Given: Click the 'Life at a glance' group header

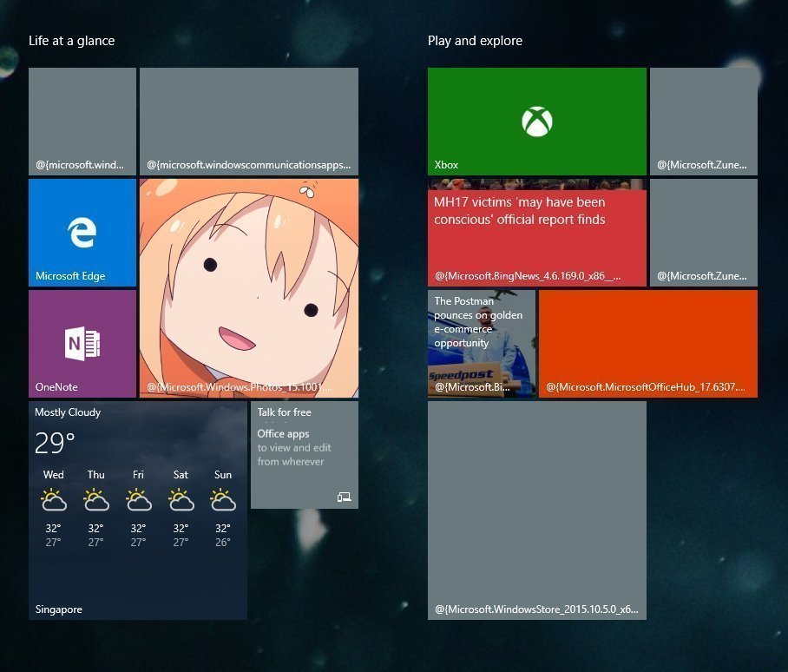Looking at the screenshot, I should [72, 41].
